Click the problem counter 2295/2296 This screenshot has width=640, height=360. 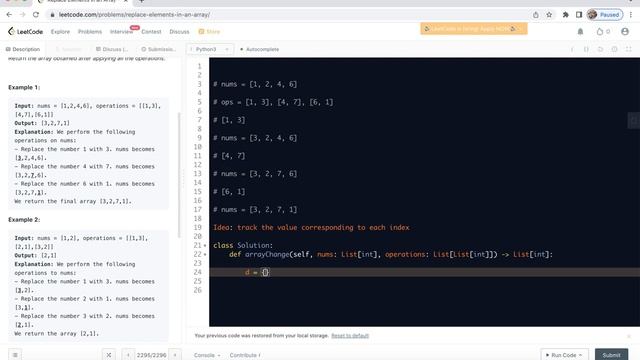coord(151,355)
